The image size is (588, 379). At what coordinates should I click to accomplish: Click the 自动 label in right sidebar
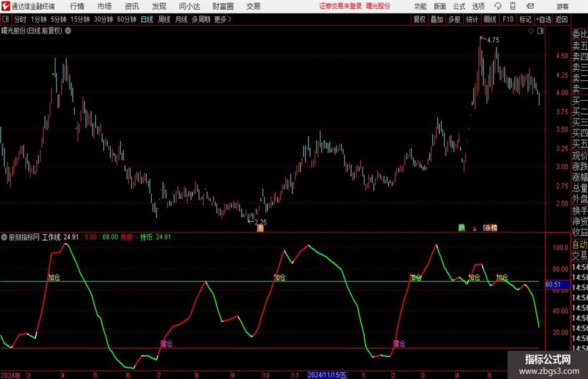coord(580,245)
